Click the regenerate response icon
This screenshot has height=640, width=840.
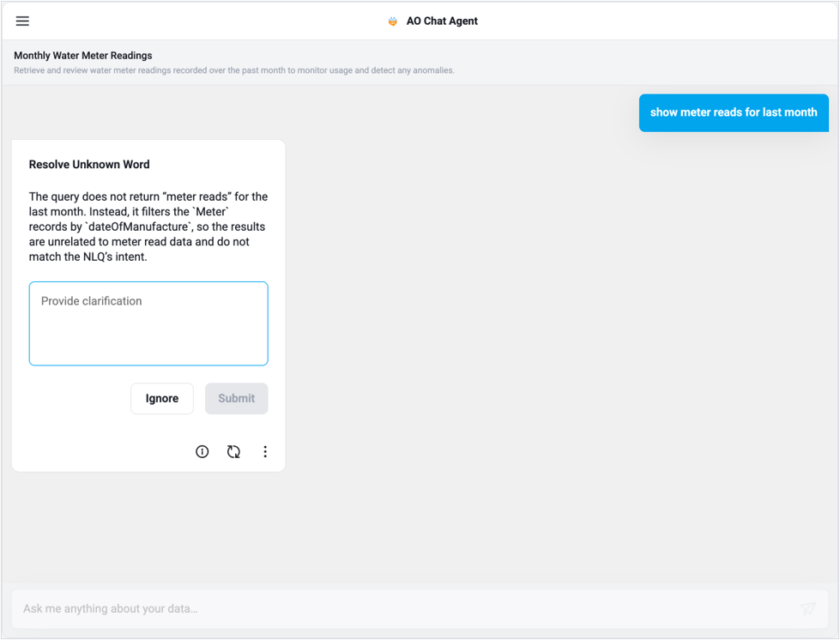coord(233,451)
